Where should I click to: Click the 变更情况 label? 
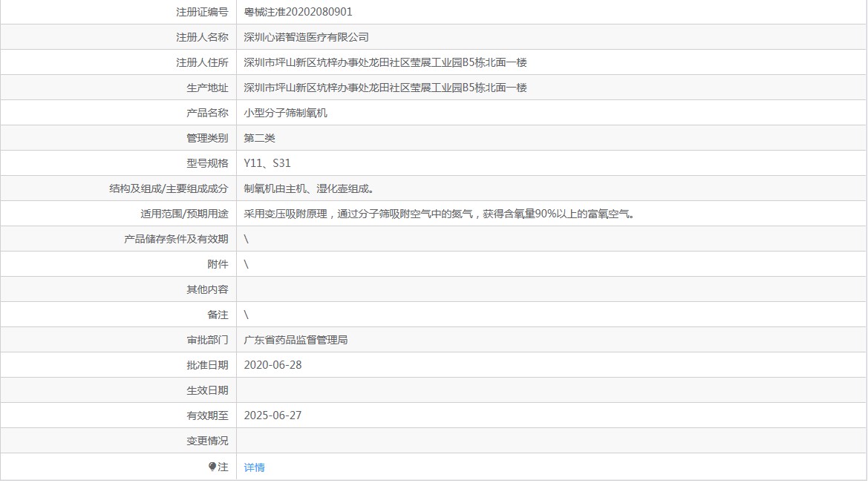coord(208,441)
